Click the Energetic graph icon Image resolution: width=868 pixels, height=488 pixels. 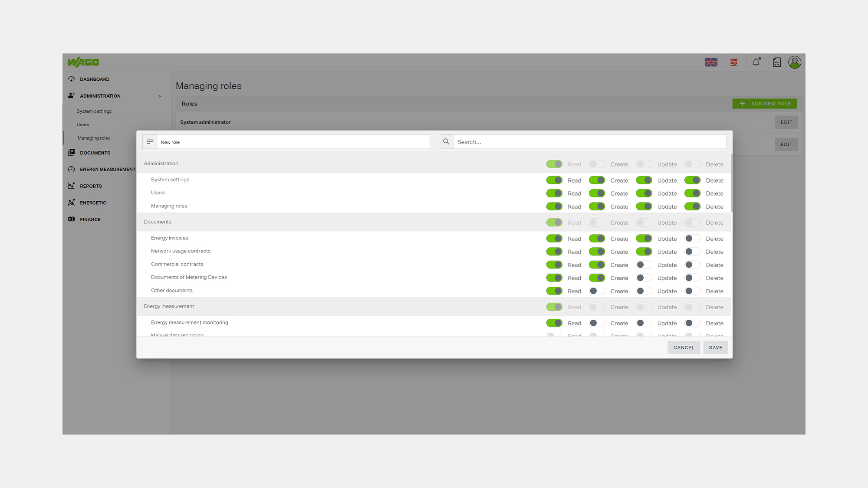tap(72, 203)
